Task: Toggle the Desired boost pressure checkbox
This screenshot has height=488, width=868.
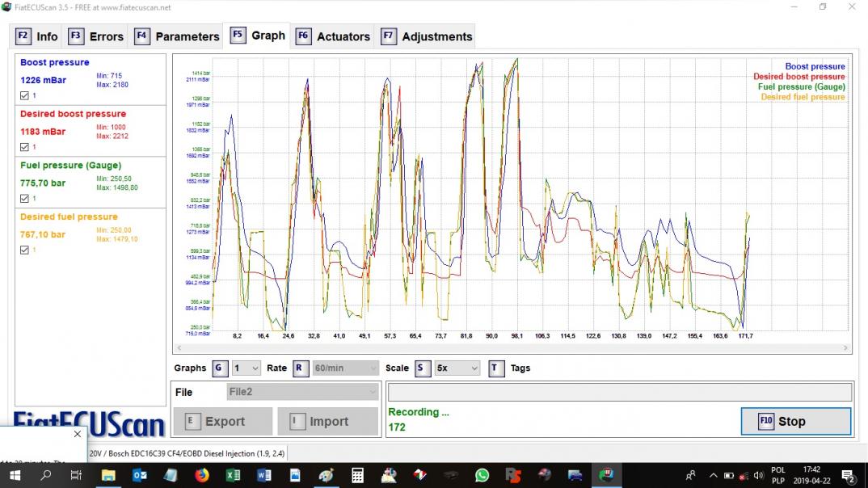Action: (x=24, y=147)
